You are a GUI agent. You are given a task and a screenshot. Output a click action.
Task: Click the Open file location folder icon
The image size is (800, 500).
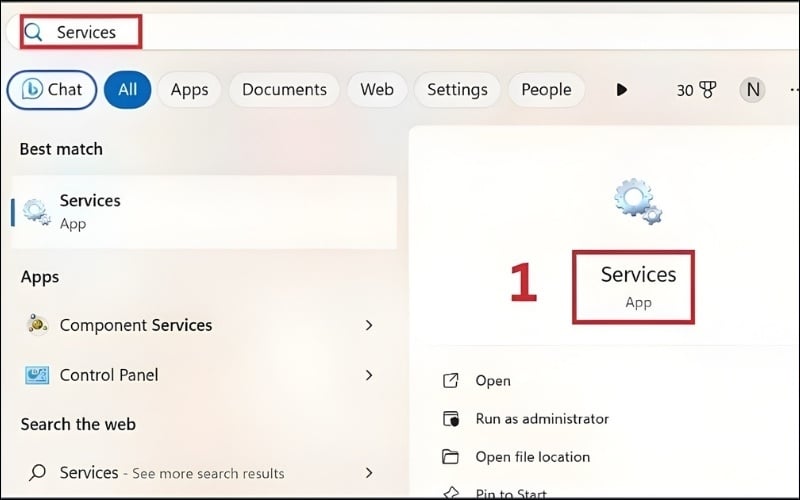(x=451, y=456)
